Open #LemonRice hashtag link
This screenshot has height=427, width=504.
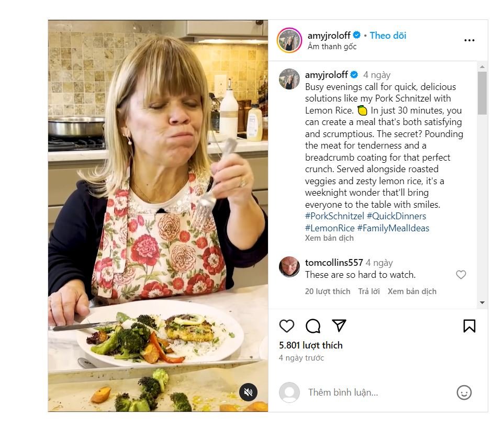[x=329, y=228]
